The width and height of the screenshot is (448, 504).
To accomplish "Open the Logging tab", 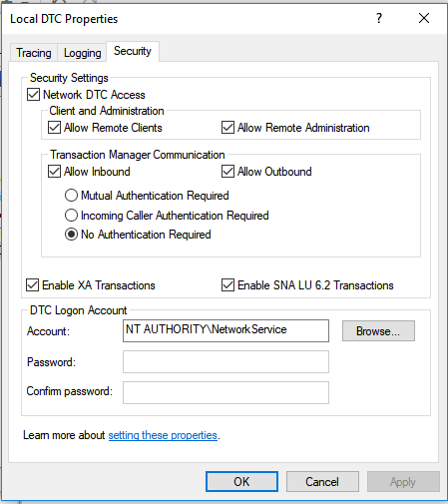I will point(82,53).
